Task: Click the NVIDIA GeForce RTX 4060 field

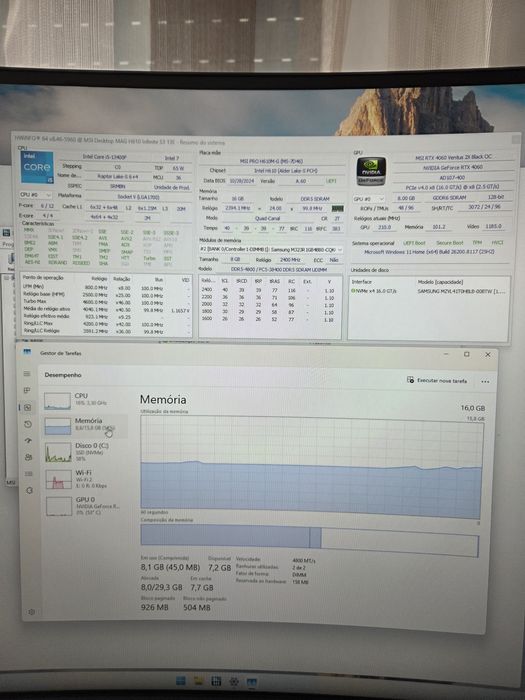Action: (x=453, y=167)
